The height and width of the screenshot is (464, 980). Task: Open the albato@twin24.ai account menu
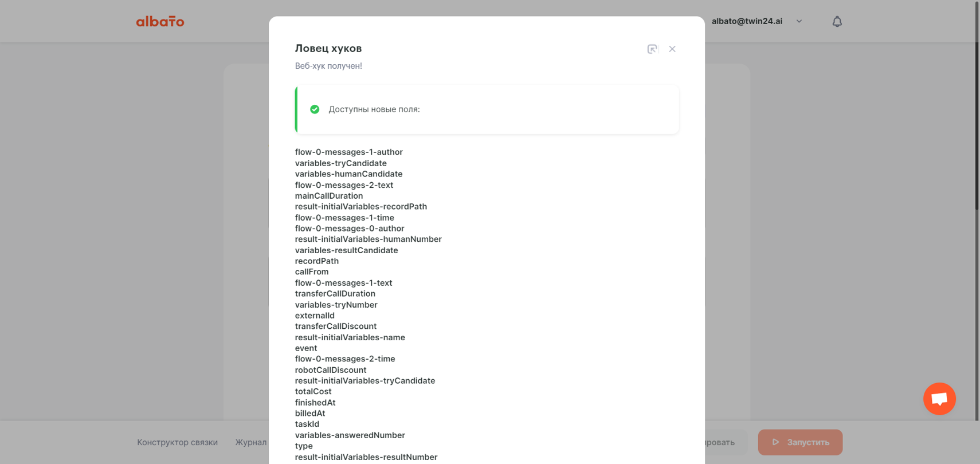747,21
